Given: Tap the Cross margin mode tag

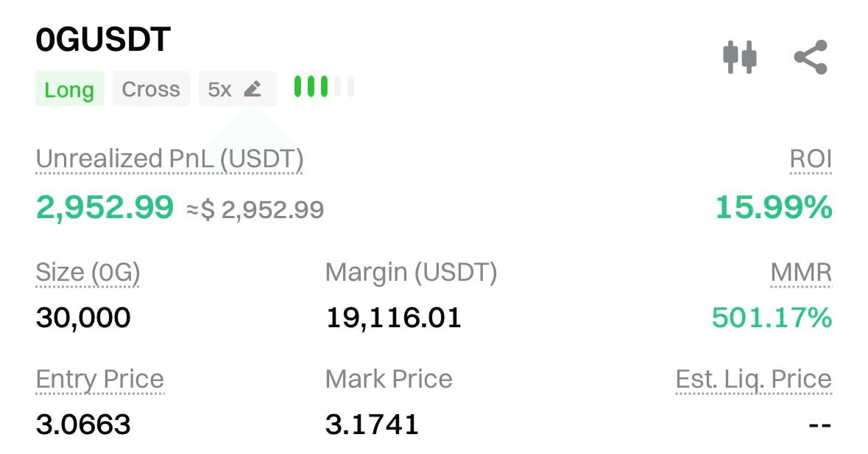Looking at the screenshot, I should tap(151, 89).
